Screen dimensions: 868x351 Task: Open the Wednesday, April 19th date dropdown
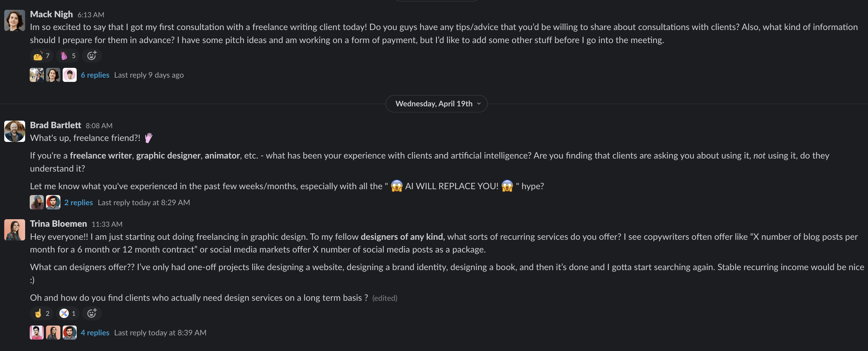436,104
